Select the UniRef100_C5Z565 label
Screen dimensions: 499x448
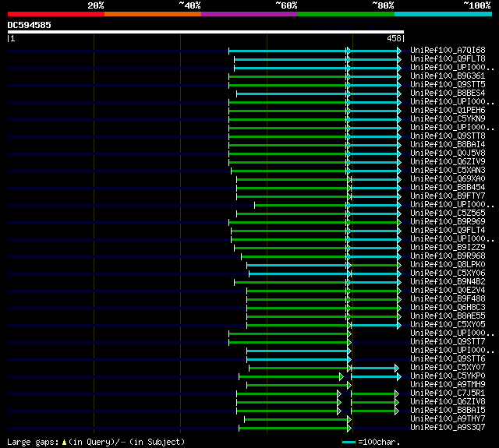448,213
